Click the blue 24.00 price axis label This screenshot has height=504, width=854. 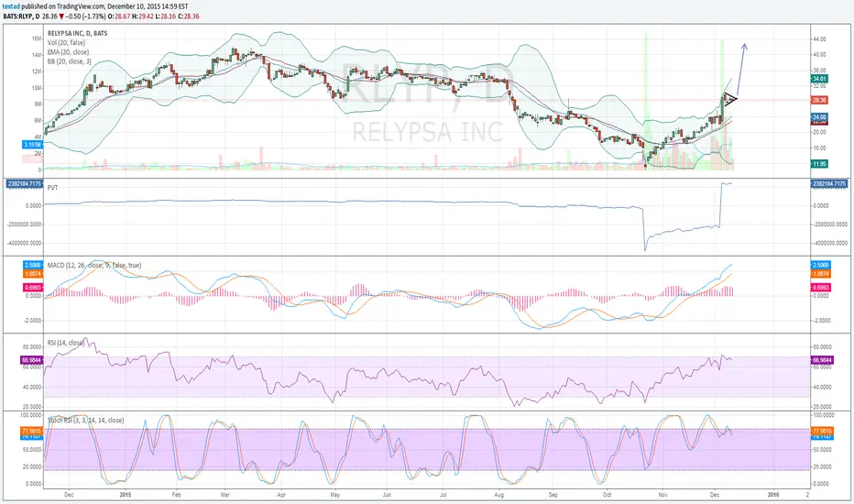(x=819, y=117)
